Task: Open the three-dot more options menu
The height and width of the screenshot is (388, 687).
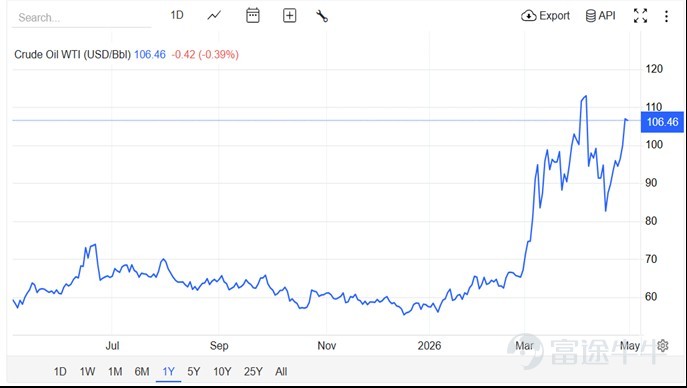Action: click(666, 16)
